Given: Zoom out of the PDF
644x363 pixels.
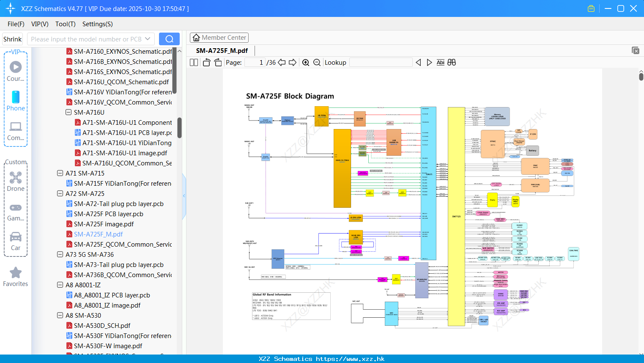Looking at the screenshot, I should tap(317, 62).
